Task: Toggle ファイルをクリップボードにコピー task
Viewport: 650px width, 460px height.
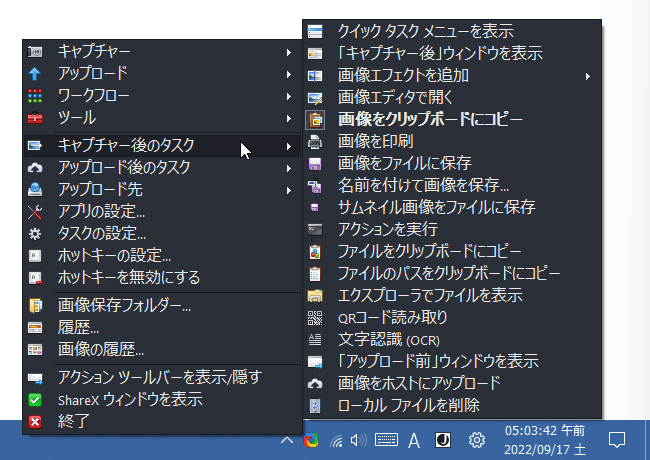Action: click(452, 252)
